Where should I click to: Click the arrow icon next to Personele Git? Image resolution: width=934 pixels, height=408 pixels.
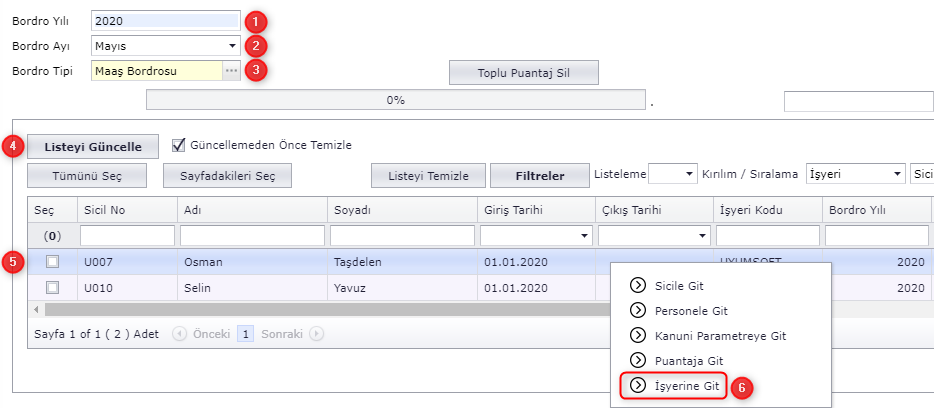(638, 311)
